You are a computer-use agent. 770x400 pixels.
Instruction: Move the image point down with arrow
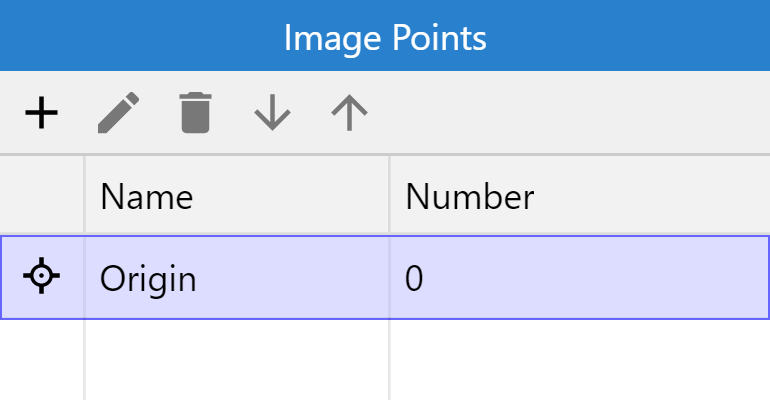273,113
